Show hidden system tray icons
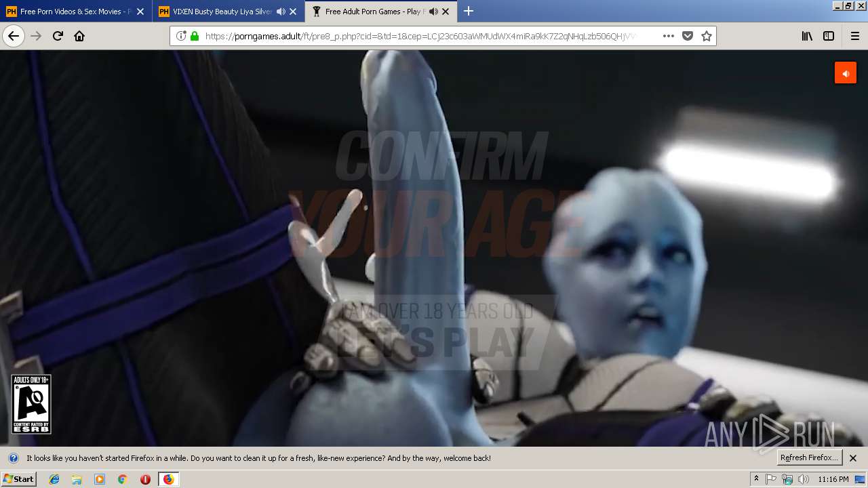The image size is (868, 488). point(756,479)
